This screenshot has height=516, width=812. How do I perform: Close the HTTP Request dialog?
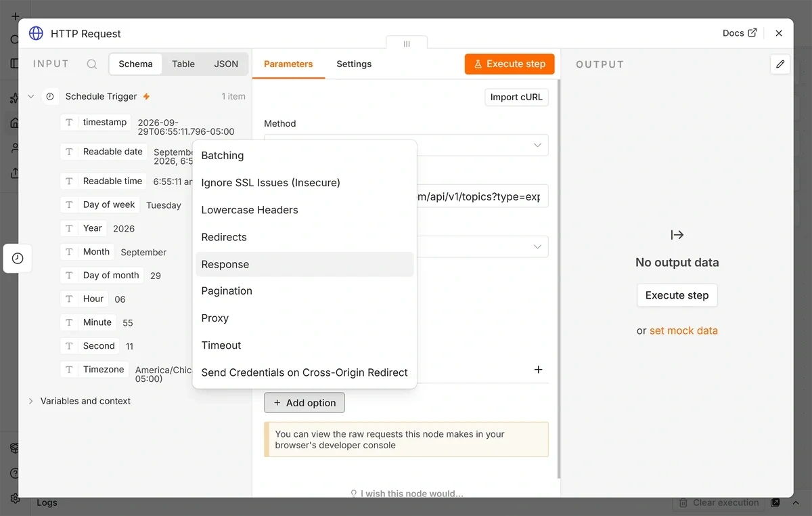779,33
